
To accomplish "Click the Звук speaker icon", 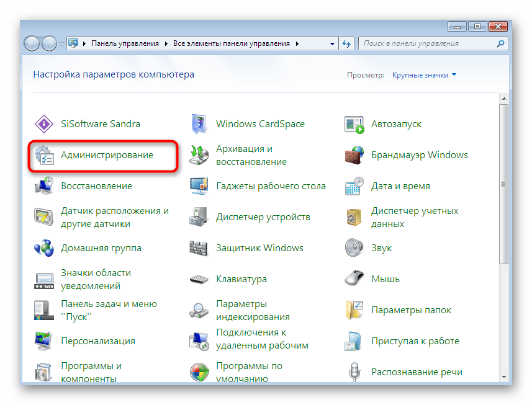I will point(354,248).
